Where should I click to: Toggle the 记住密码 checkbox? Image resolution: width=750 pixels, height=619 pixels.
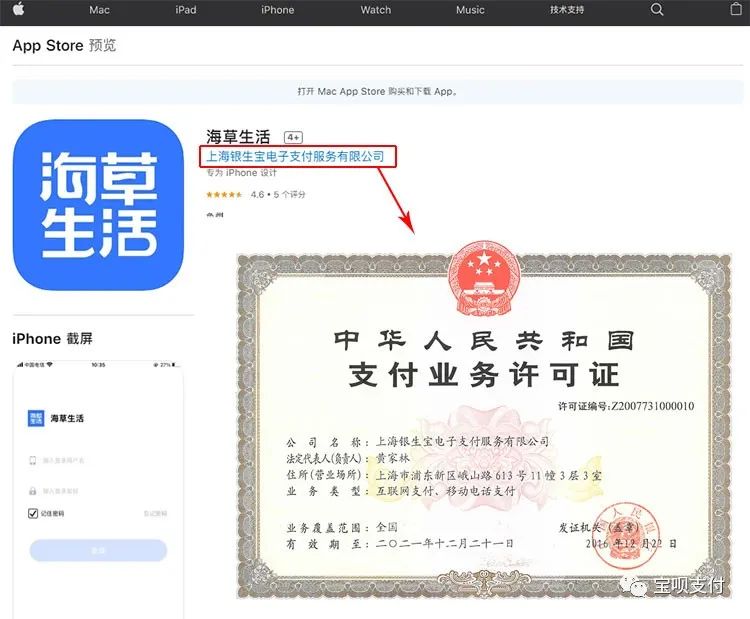tap(33, 513)
